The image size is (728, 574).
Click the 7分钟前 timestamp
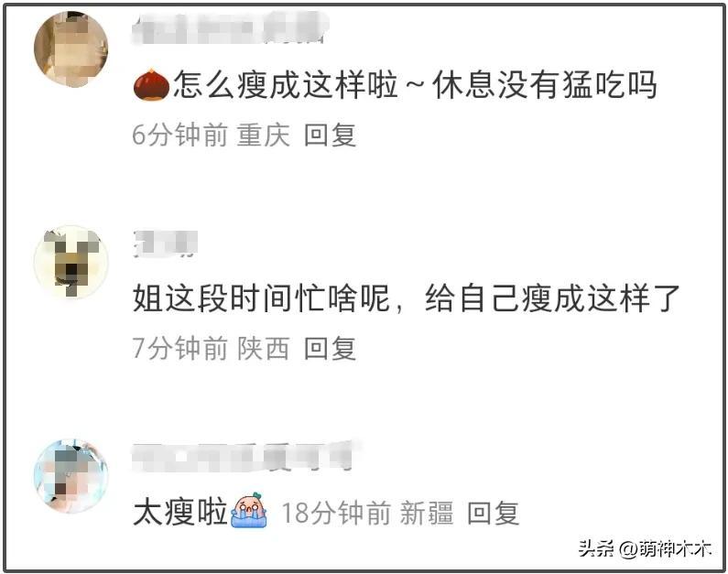pos(180,349)
